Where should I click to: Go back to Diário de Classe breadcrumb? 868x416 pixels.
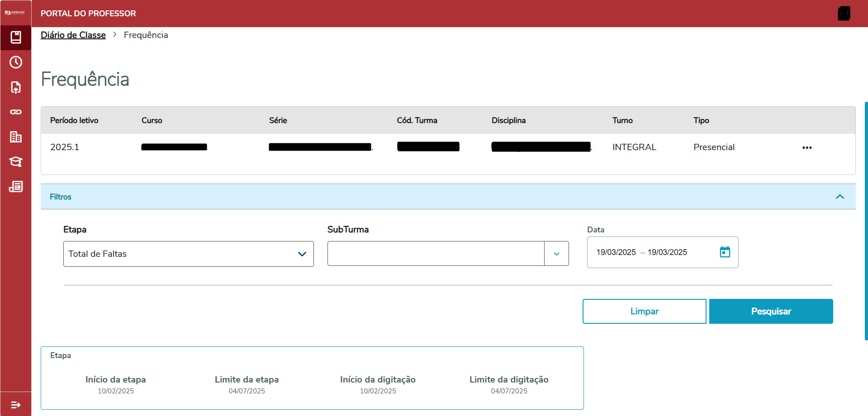(x=73, y=35)
